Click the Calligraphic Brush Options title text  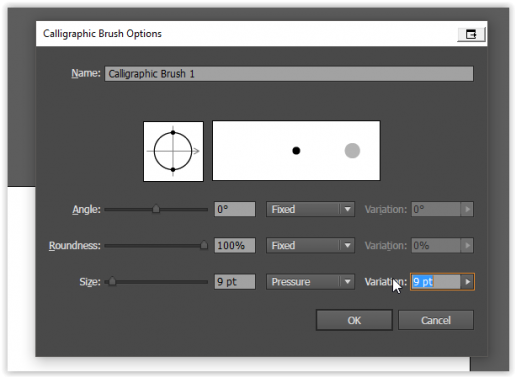[102, 34]
